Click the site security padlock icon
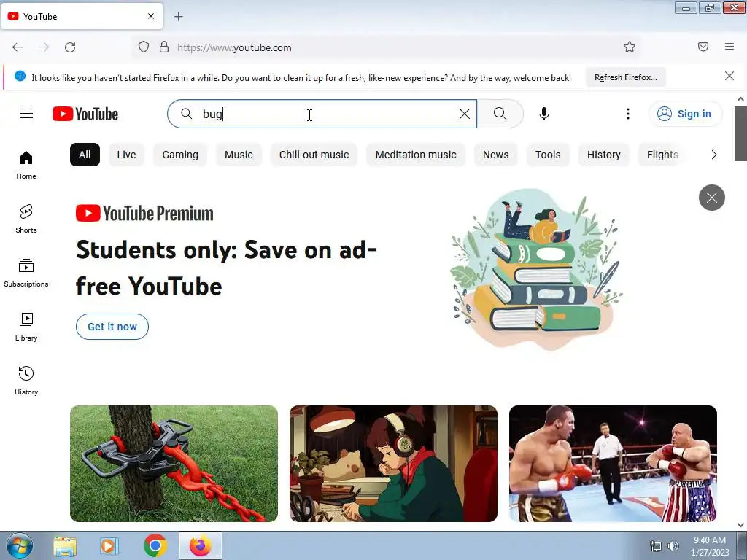747x560 pixels. (164, 47)
